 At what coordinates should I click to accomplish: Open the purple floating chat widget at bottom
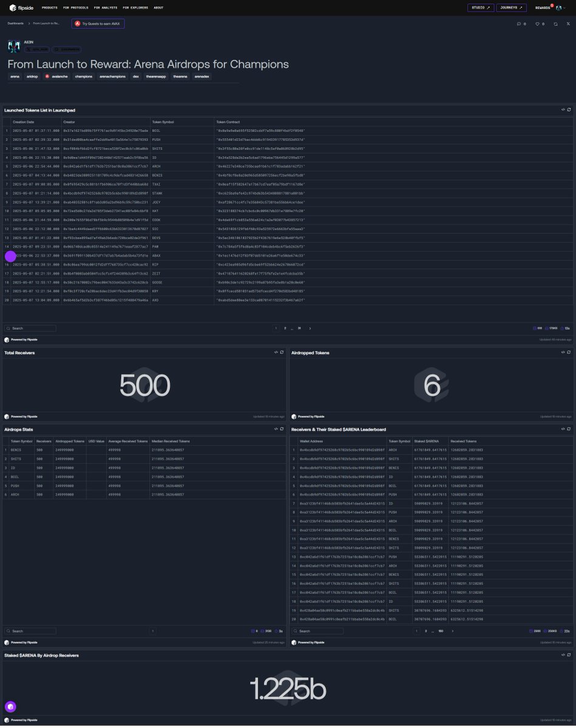10,706
